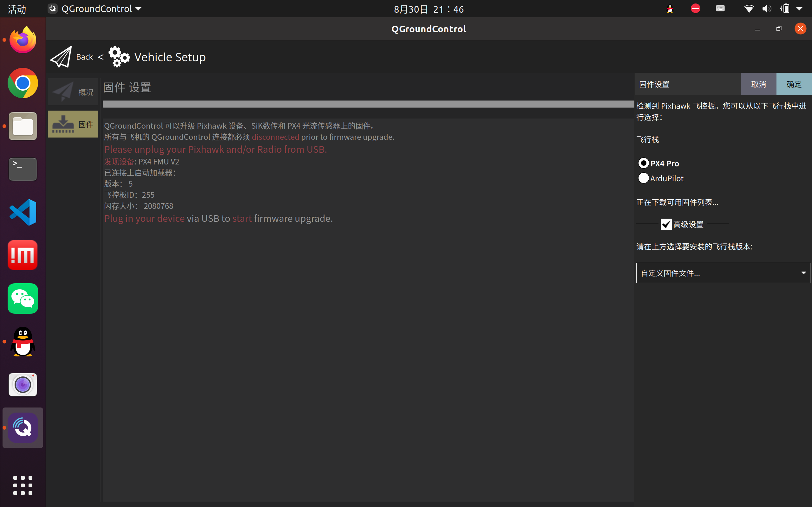This screenshot has height=507, width=812.
Task: Open the system status menu arrow
Action: [799, 9]
